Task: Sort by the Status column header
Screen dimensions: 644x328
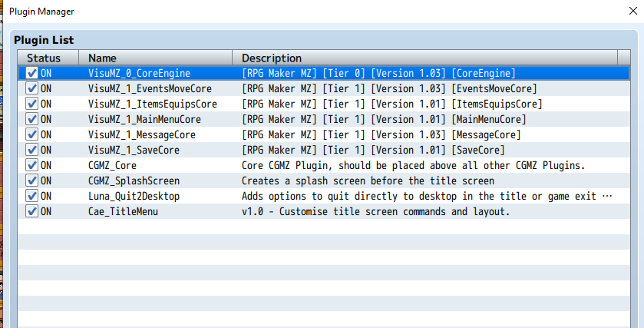Action: pos(48,58)
